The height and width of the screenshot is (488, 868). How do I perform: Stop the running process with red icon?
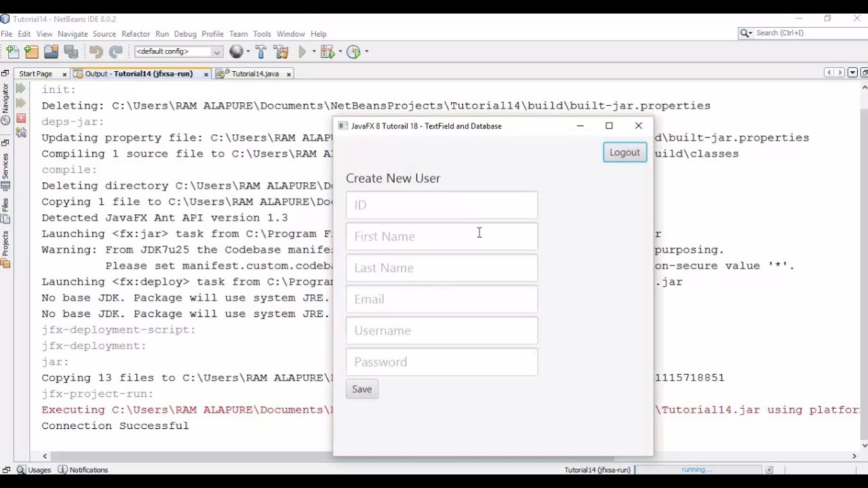click(21, 118)
